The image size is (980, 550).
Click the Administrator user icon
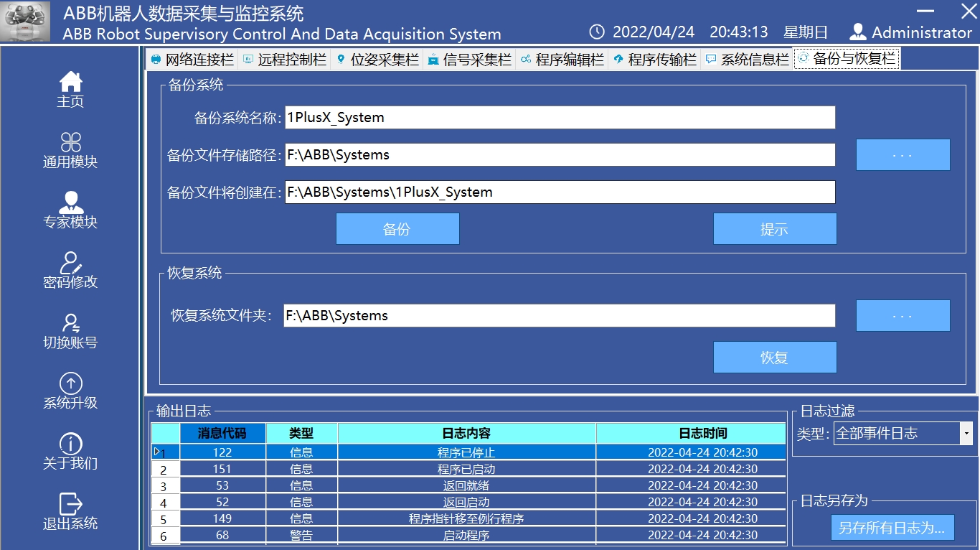pos(858,32)
